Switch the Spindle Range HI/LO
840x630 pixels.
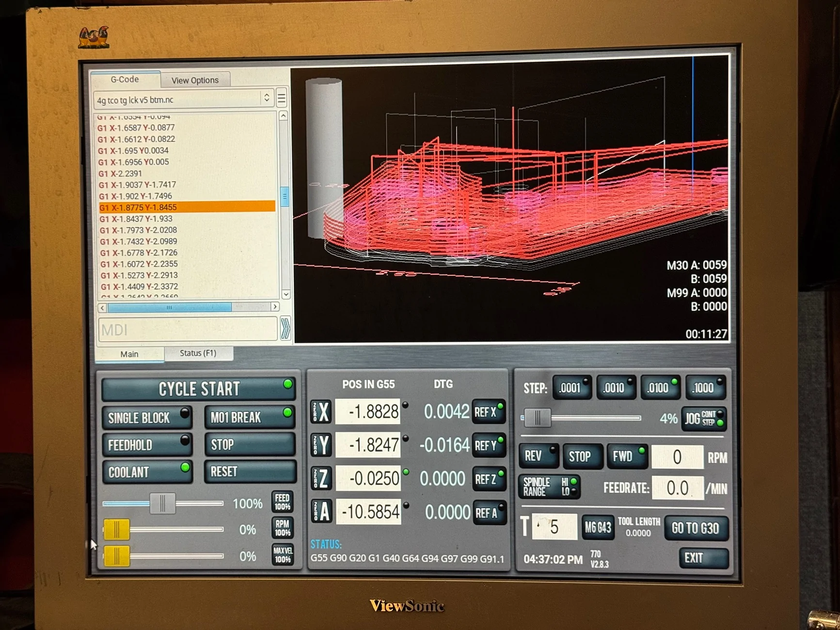[x=549, y=487]
